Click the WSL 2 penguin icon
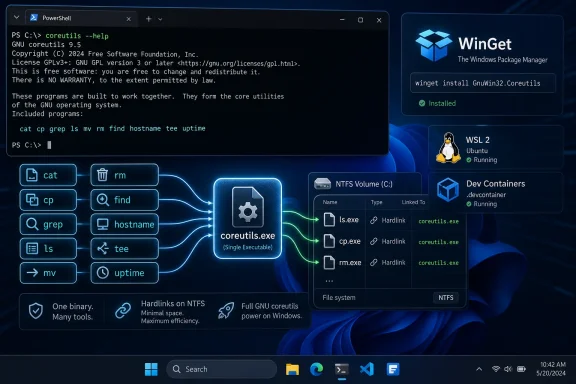The image size is (576, 384). (448, 148)
